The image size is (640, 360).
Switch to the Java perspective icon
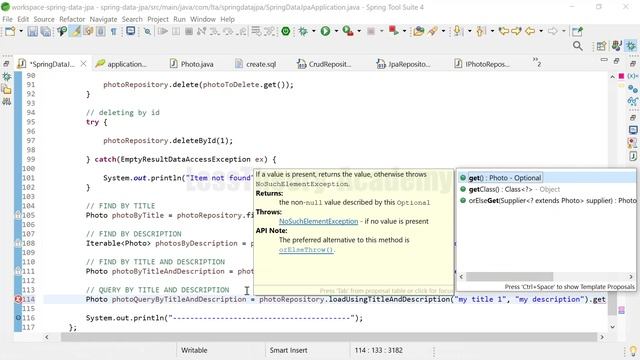tap(617, 46)
